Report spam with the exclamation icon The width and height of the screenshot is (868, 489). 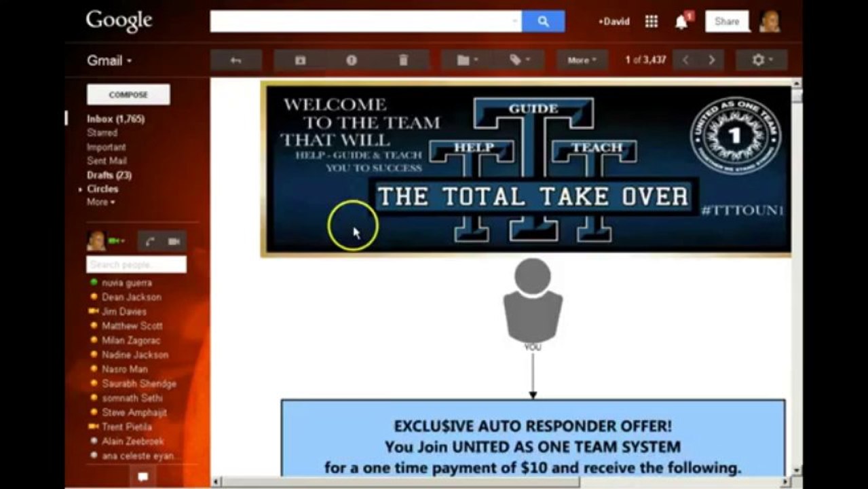(352, 60)
